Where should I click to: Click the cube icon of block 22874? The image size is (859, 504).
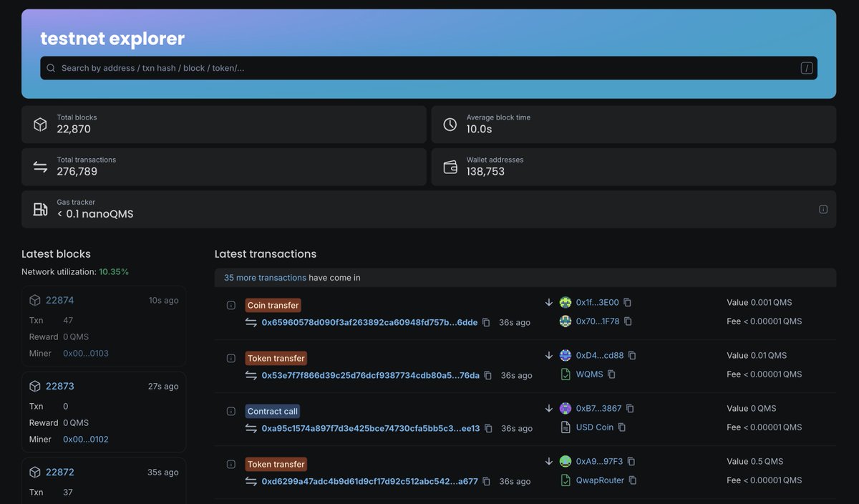point(35,300)
